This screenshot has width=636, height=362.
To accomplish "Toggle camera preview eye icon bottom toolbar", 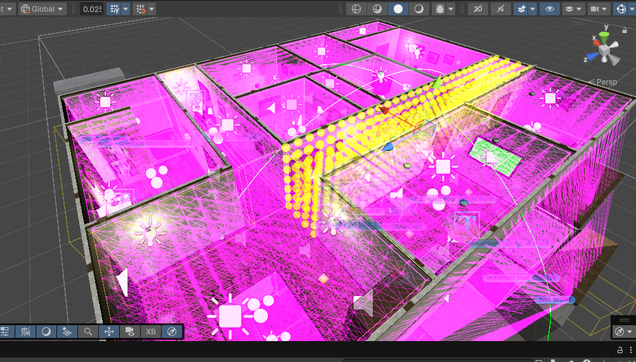I will click(x=130, y=332).
